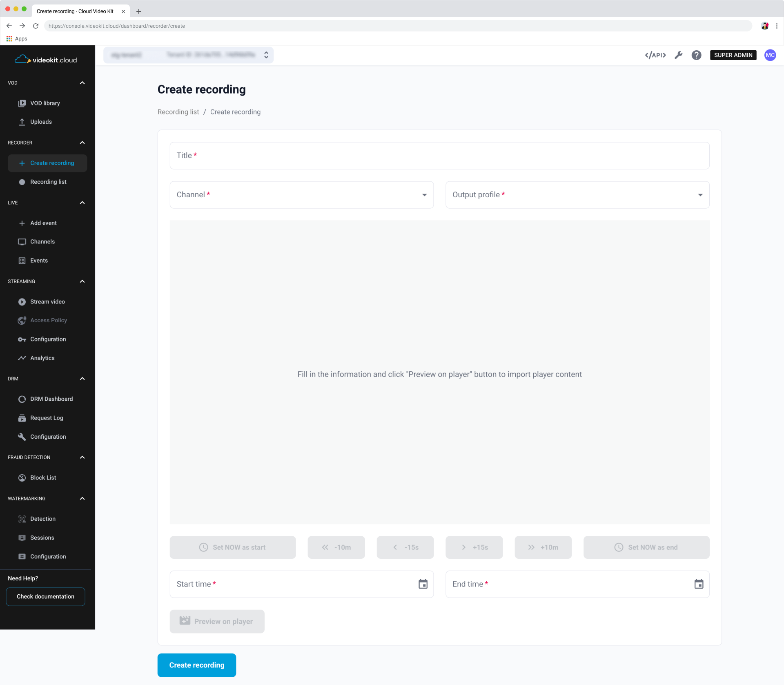
Task: Collapse the VOD sidebar section
Action: click(x=82, y=83)
